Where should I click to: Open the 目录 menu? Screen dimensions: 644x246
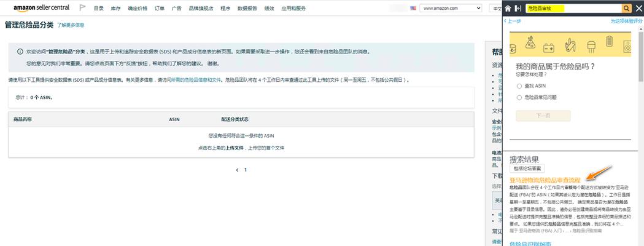click(x=99, y=8)
